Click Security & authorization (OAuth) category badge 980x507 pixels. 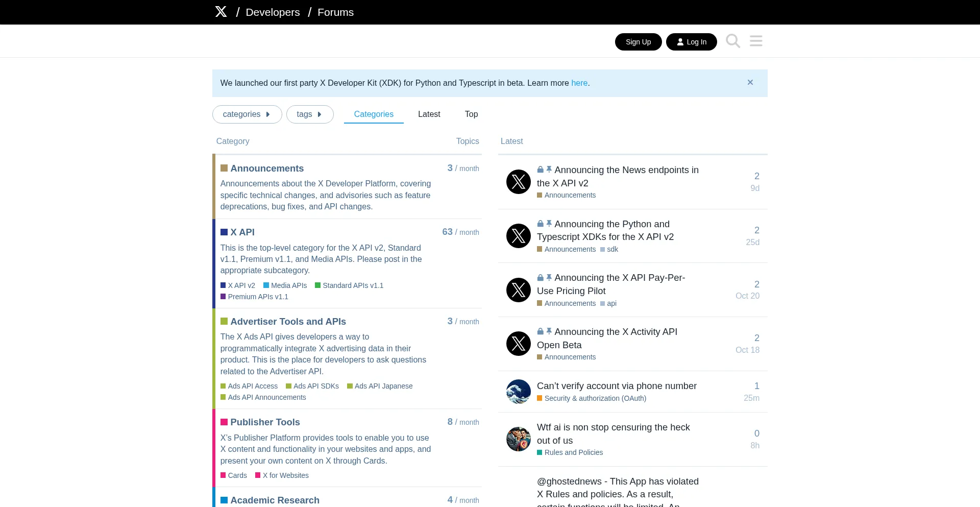592,398
